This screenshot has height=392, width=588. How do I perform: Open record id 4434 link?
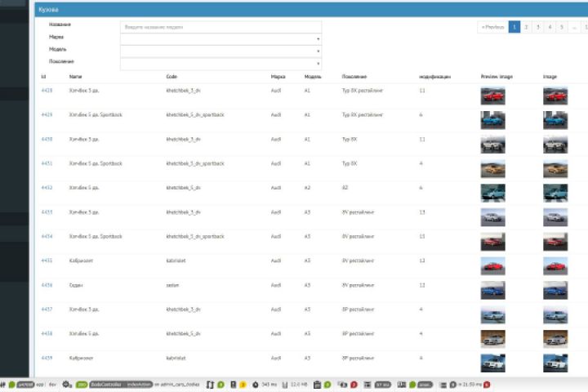47,236
